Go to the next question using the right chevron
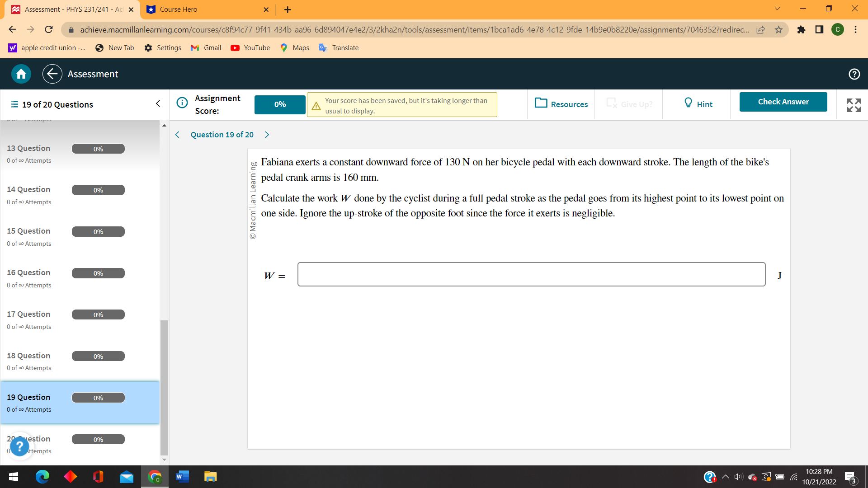This screenshot has width=868, height=488. 267,135
